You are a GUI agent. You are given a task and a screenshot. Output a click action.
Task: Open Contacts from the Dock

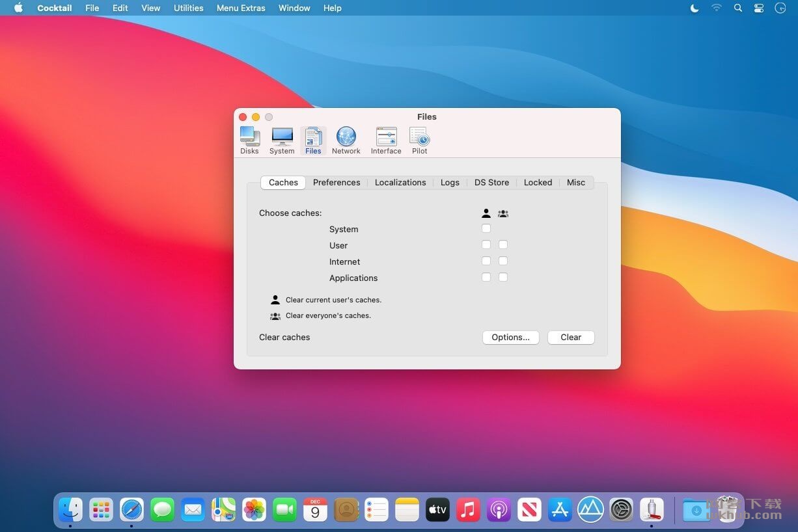pyautogui.click(x=346, y=510)
